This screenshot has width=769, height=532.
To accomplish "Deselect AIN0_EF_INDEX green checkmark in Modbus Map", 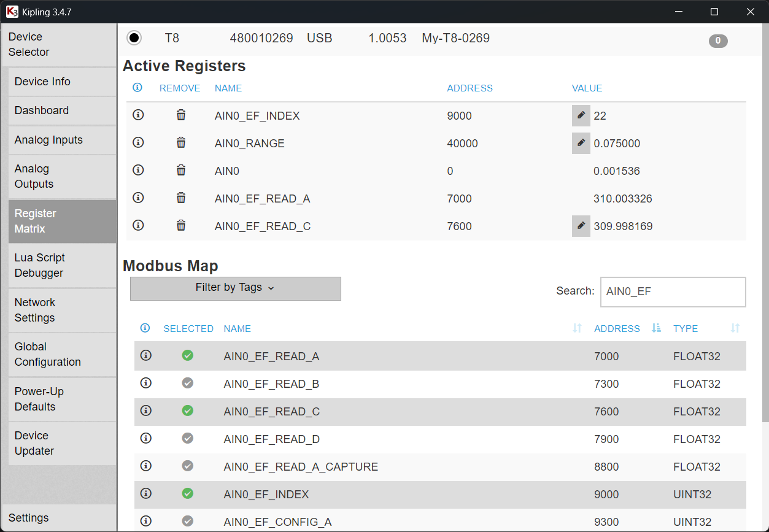I will click(188, 493).
